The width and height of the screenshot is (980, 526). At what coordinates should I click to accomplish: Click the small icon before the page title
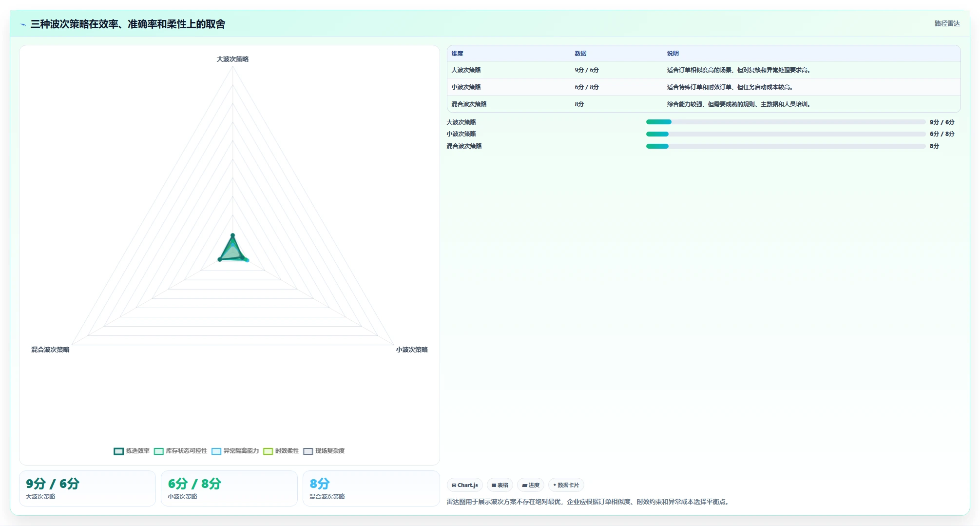click(x=23, y=24)
